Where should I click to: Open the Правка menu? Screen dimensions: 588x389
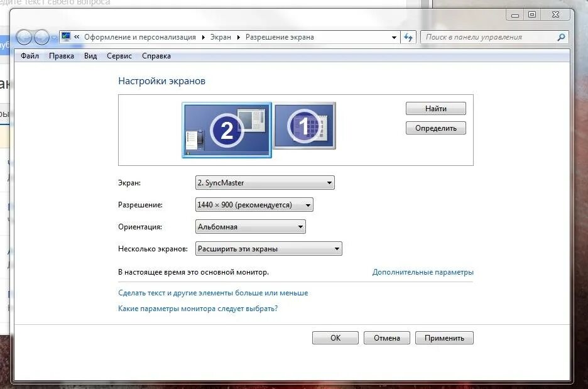[x=62, y=56]
